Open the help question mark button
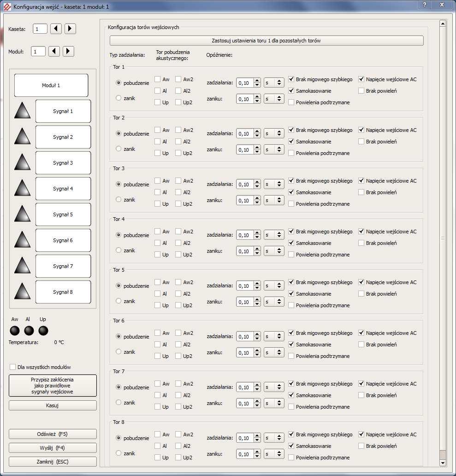This screenshot has height=476, width=456. (425, 5)
